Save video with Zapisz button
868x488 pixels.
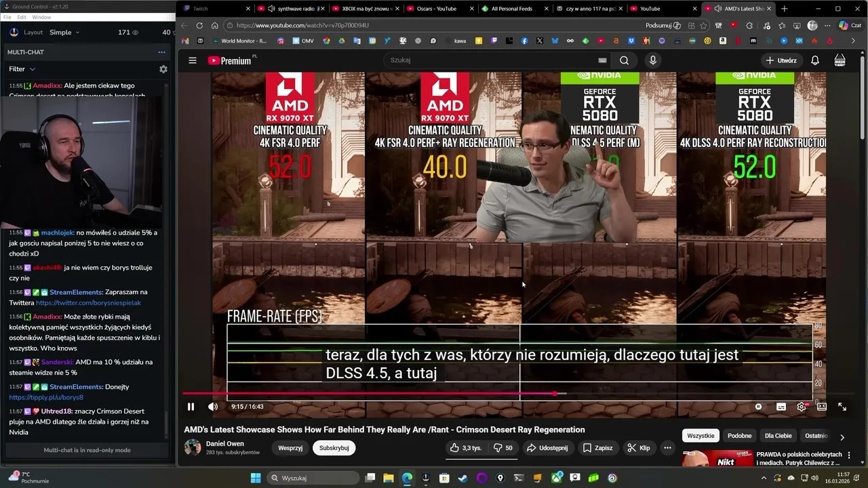click(x=597, y=448)
